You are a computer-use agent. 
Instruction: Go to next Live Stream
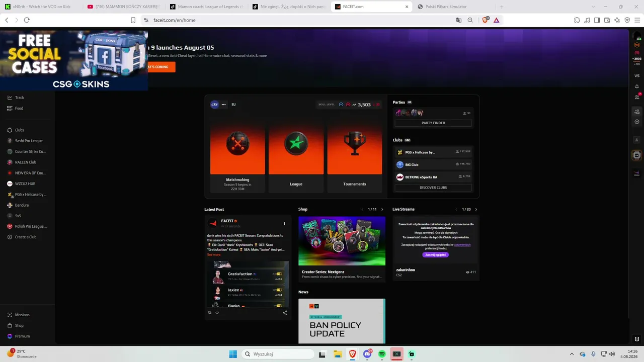(476, 209)
